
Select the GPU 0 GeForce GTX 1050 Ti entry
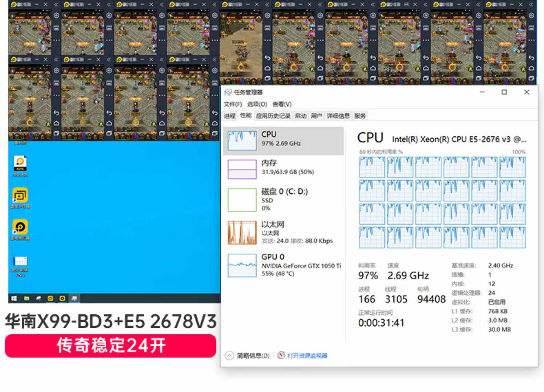(284, 265)
